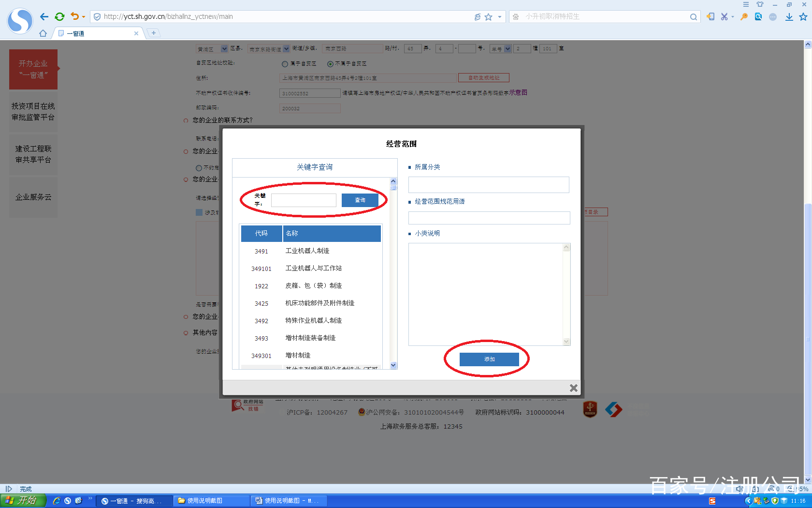Screen dimensions: 812x508
Task: Open the password manager key icon
Action: pyautogui.click(x=743, y=16)
